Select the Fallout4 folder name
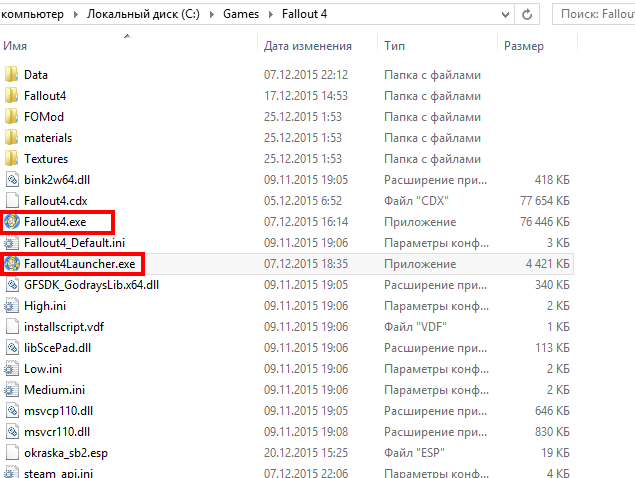The height and width of the screenshot is (478, 635). (45, 96)
